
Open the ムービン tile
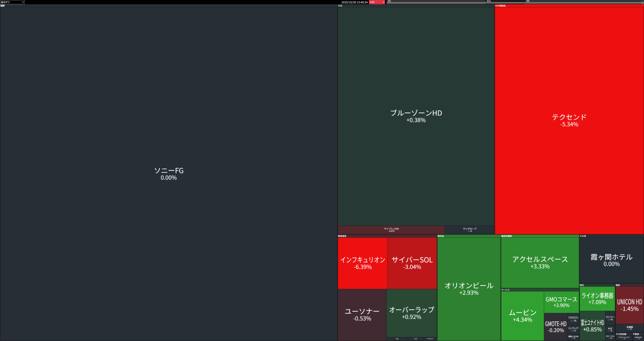coord(522,316)
